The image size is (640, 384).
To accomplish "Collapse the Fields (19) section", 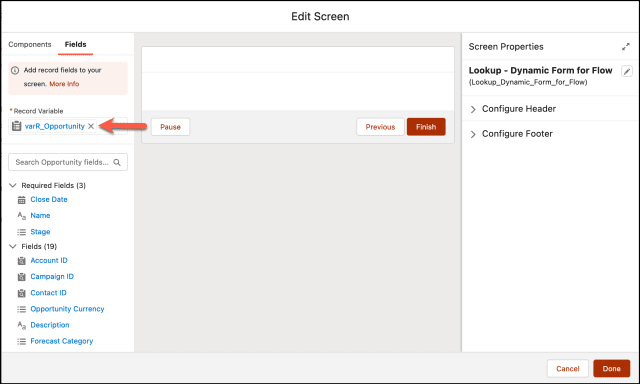I will pos(13,246).
